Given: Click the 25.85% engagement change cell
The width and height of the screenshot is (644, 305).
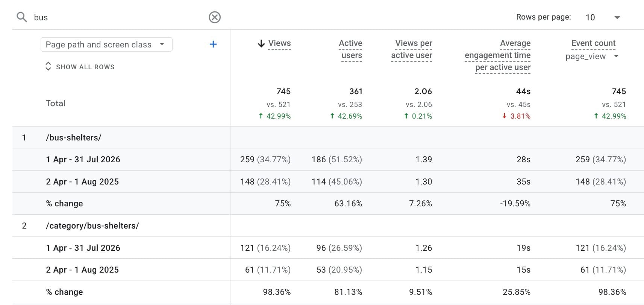Looking at the screenshot, I should pos(517,292).
